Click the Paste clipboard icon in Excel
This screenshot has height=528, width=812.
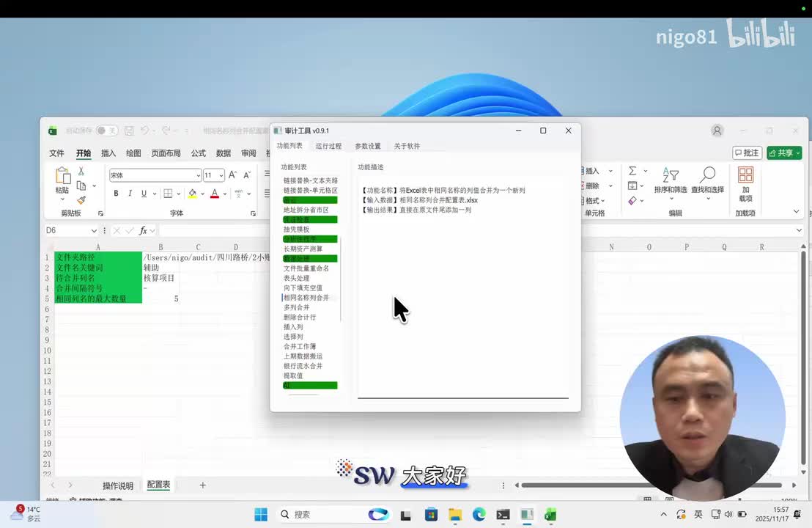(x=63, y=176)
